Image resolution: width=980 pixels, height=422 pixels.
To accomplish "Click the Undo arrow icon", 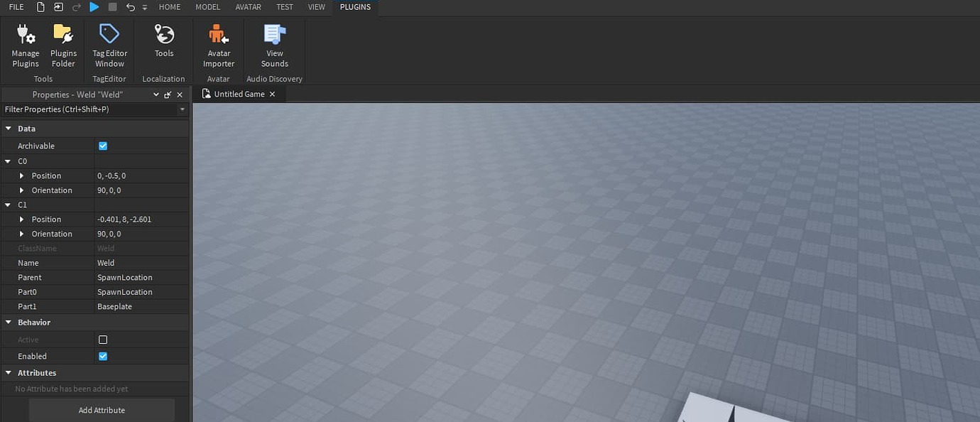I will click(x=129, y=6).
